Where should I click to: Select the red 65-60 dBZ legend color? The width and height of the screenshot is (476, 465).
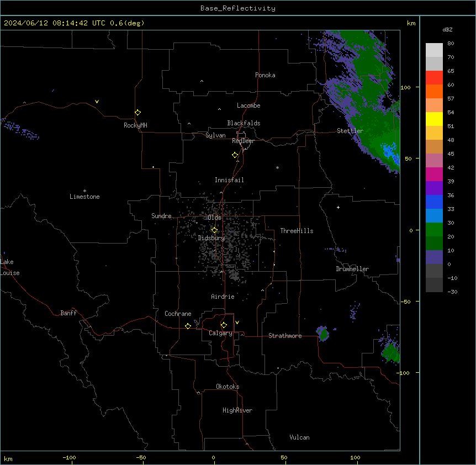click(x=434, y=78)
